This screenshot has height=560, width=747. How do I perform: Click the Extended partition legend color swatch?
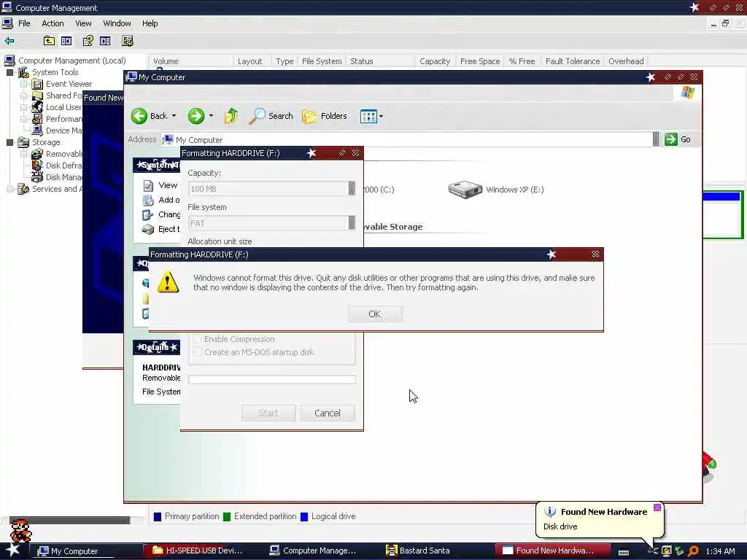(x=227, y=517)
